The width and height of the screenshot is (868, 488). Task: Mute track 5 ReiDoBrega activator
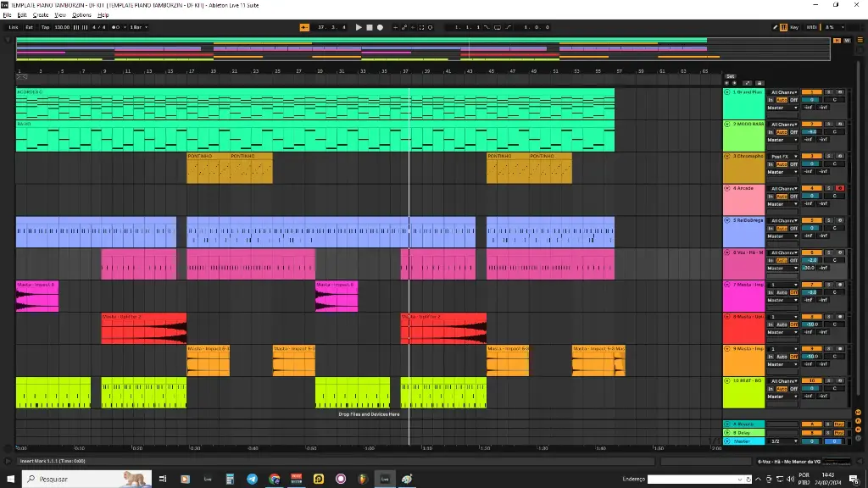point(812,221)
